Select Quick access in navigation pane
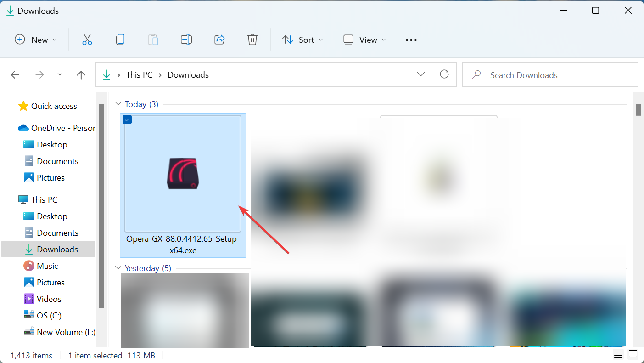Screen dimensions: 644x363 pyautogui.click(x=54, y=106)
